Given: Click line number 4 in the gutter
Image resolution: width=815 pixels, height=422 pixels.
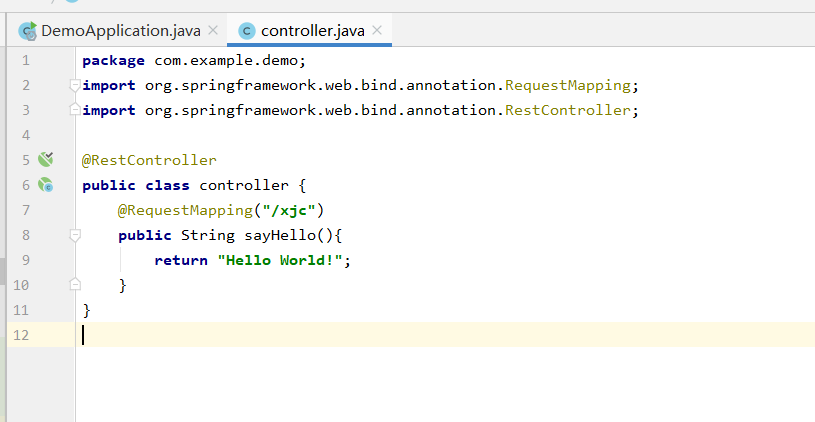Looking at the screenshot, I should click(26, 136).
